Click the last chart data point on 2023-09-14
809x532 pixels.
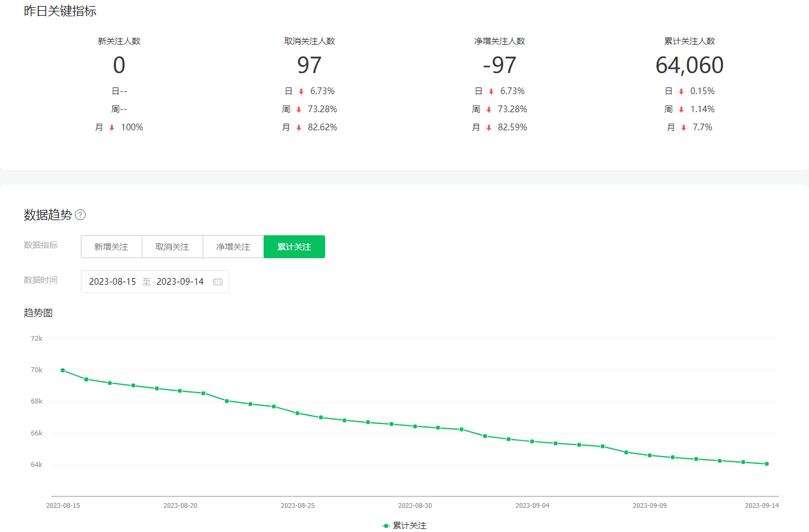tap(766, 464)
